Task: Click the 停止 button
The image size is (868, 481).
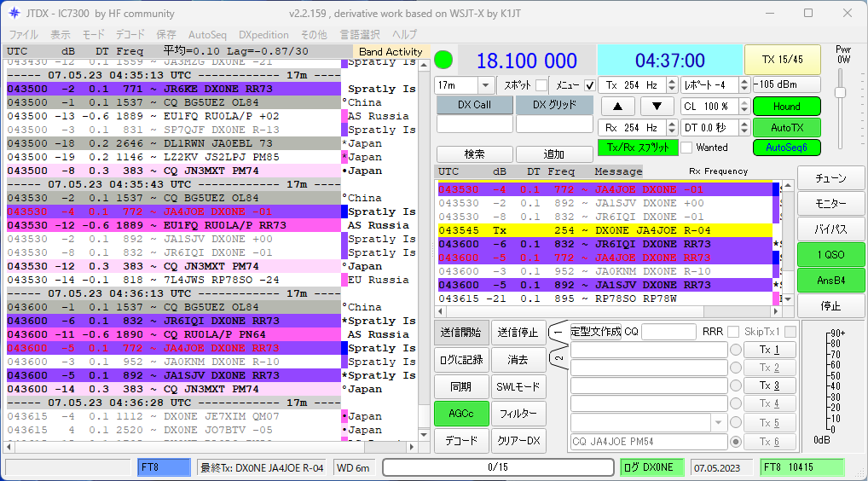Action: [830, 306]
